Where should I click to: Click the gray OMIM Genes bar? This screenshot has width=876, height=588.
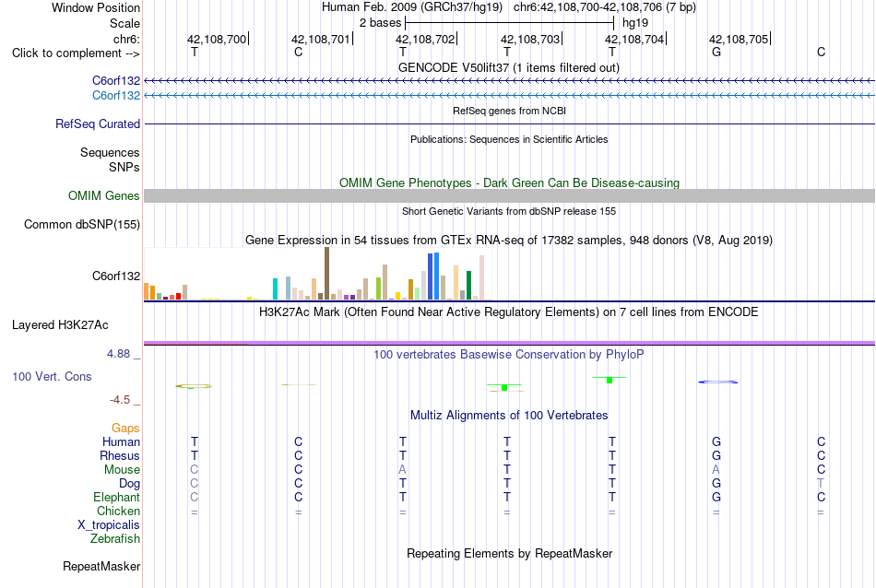pos(509,195)
